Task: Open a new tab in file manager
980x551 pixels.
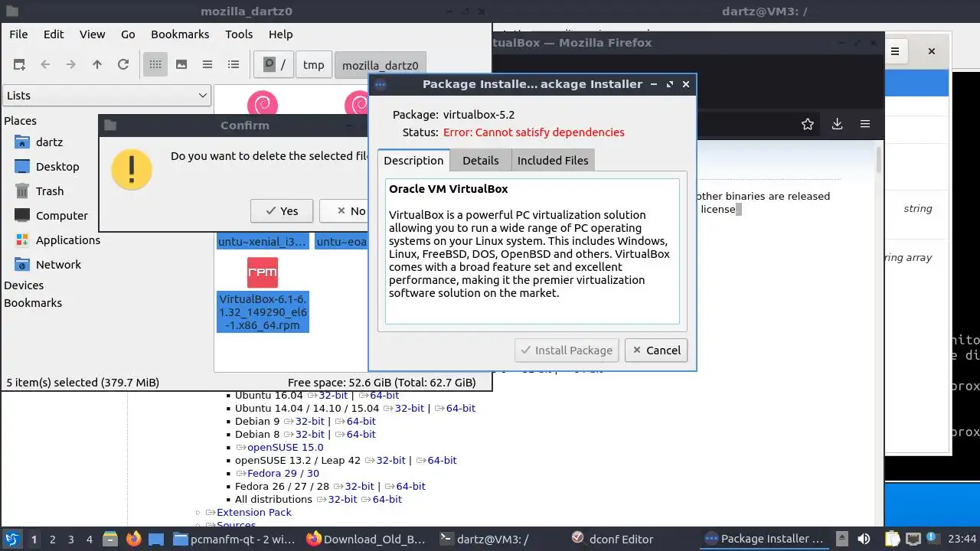Action: point(19,65)
